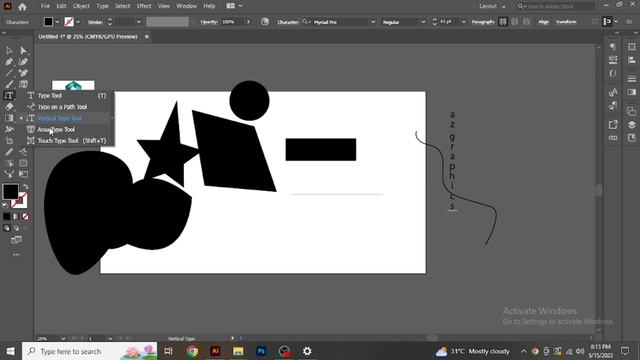Open the fill color dropdown in control bar
This screenshot has width=640, height=360.
pyautogui.click(x=58, y=22)
